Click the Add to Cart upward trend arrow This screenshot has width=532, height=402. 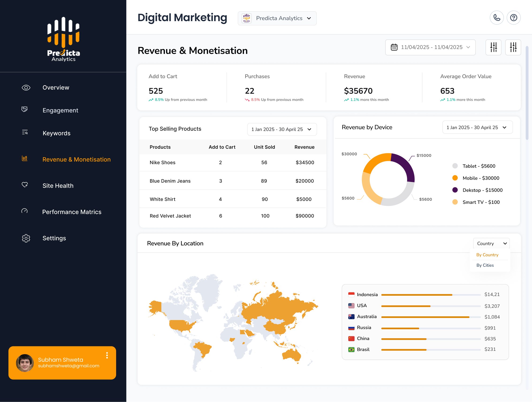(151, 100)
